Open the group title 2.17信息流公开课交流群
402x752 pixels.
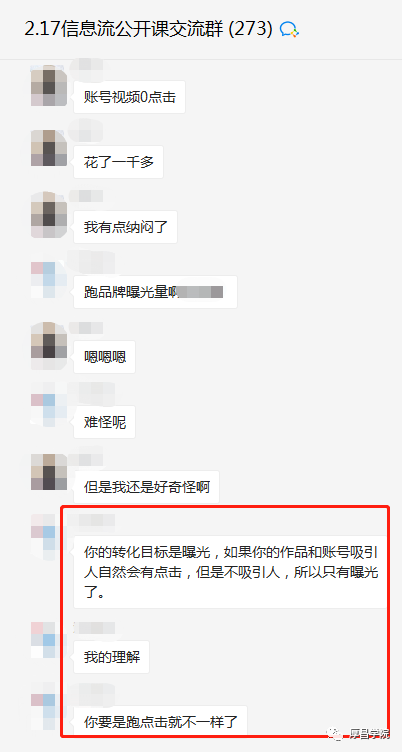point(148,30)
